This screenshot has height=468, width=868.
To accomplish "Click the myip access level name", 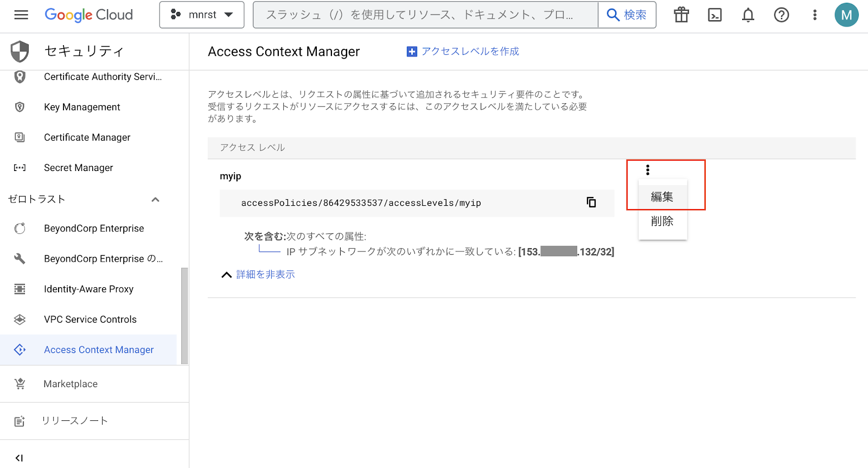I will (230, 176).
